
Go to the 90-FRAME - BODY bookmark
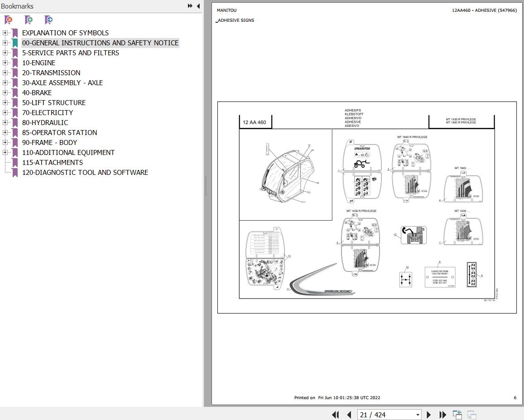click(49, 142)
